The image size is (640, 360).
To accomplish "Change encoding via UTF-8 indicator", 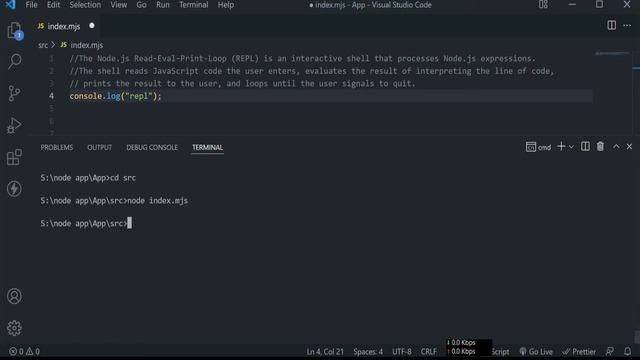I will pos(402,351).
